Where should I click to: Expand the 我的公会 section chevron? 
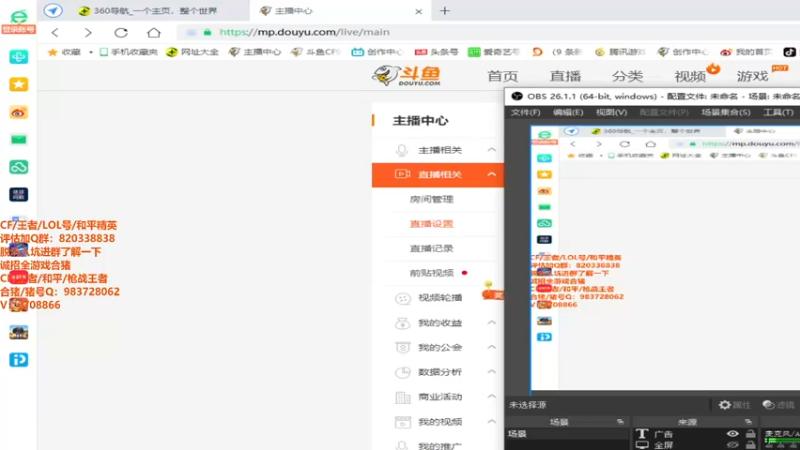tap(491, 347)
